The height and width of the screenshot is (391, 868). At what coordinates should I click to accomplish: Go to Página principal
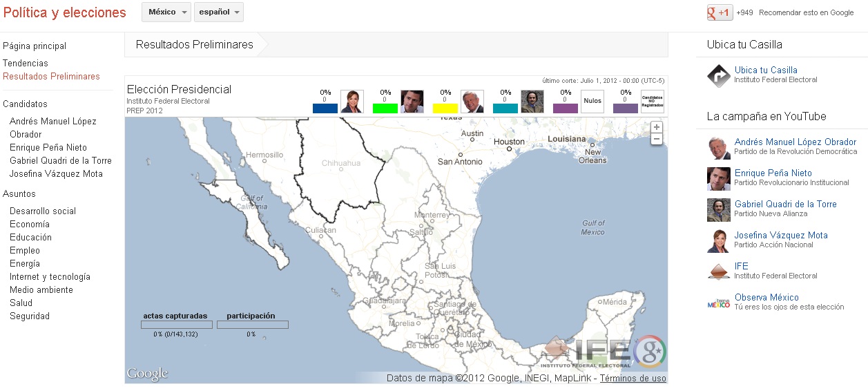[35, 46]
